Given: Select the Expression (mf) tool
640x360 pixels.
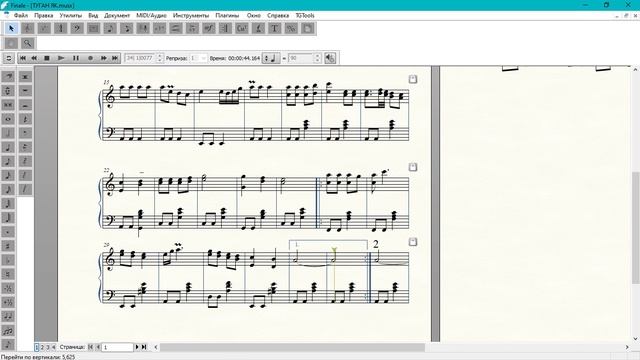Looking at the screenshot, I should (x=209, y=28).
